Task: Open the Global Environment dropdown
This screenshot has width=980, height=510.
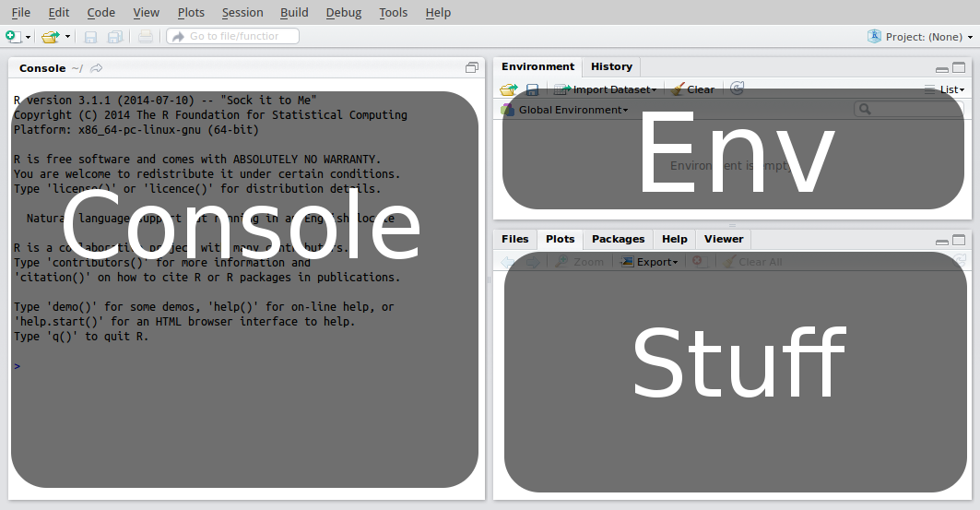Action: click(564, 110)
